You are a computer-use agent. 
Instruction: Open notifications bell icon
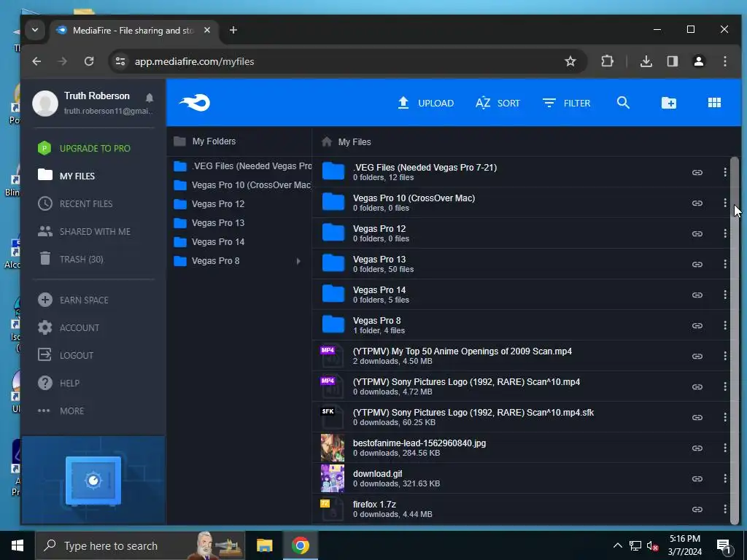(x=149, y=98)
